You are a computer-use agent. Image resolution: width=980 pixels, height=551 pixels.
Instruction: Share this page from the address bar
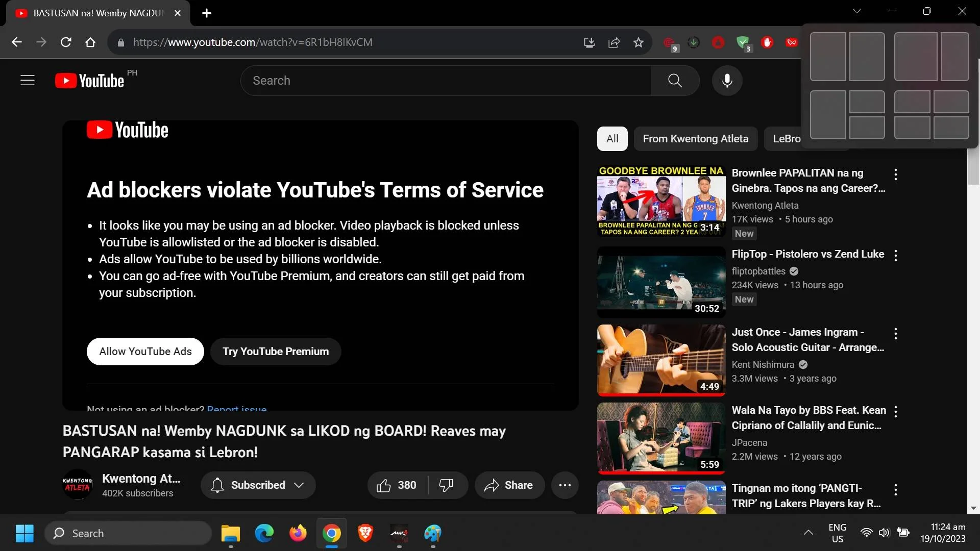point(614,42)
